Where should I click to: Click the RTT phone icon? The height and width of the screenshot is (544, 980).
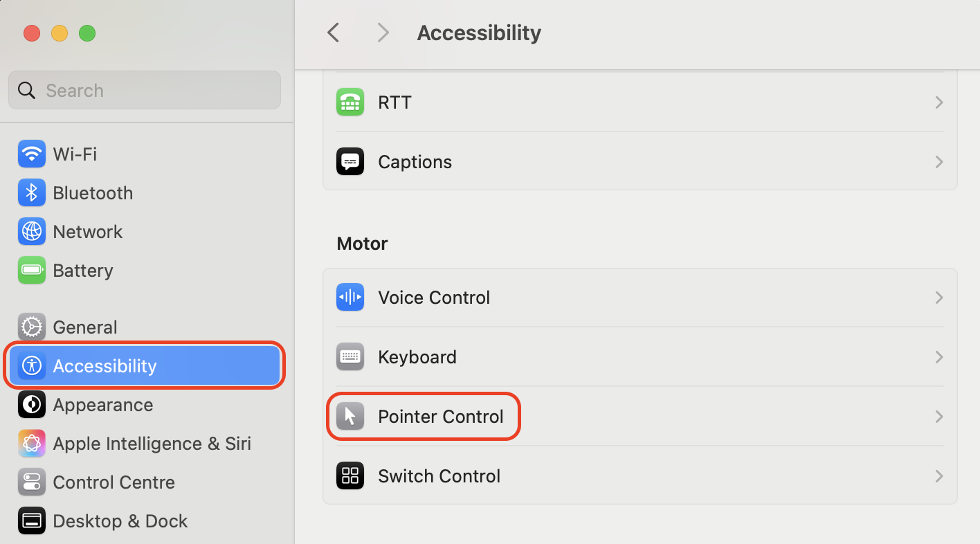(x=350, y=102)
